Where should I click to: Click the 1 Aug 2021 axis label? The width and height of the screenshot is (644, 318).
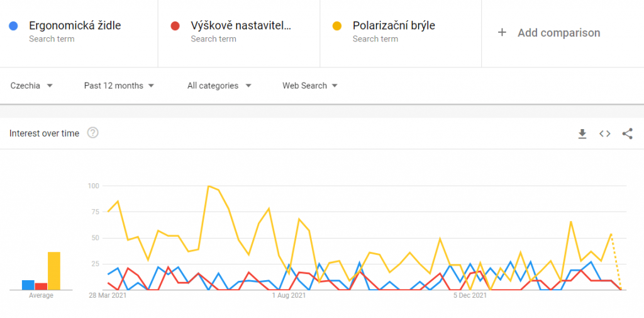tap(289, 295)
